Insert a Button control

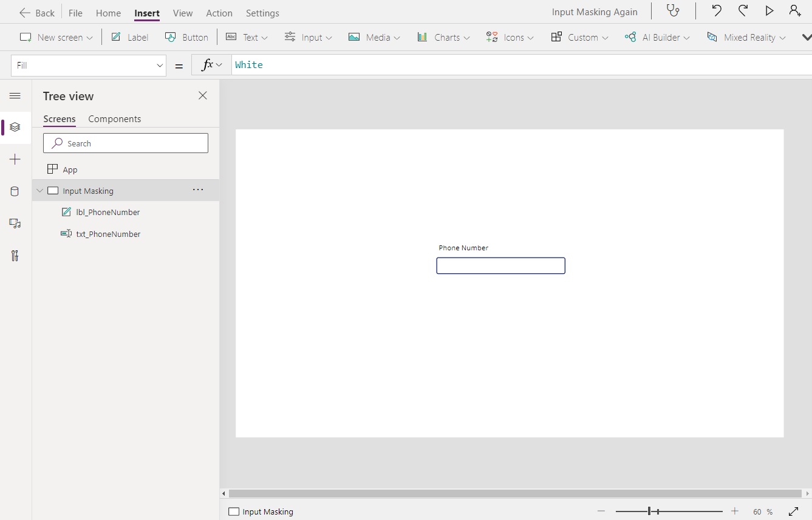pos(187,37)
